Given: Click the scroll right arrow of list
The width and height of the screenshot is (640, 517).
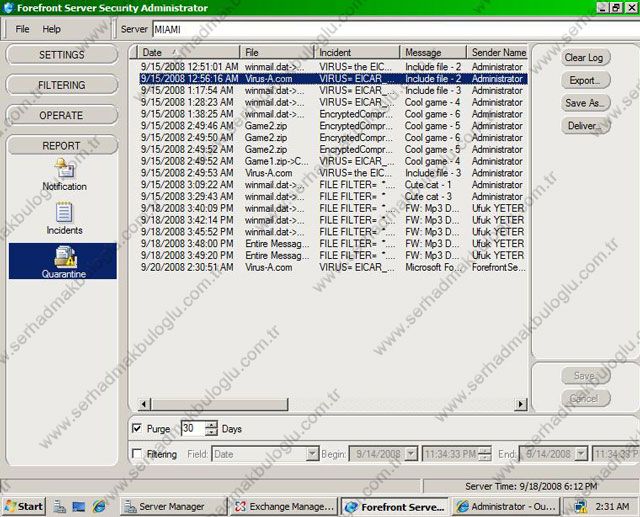Looking at the screenshot, I should pos(520,404).
